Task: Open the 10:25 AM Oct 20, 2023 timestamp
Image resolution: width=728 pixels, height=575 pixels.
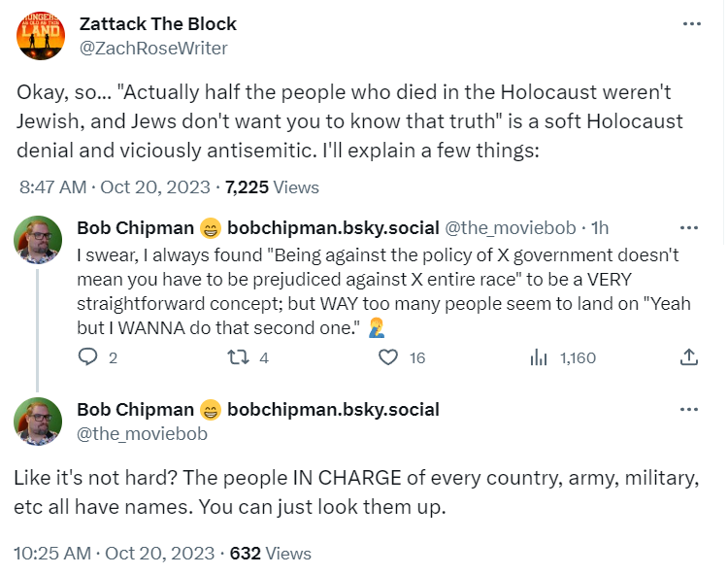Action: pos(115,554)
